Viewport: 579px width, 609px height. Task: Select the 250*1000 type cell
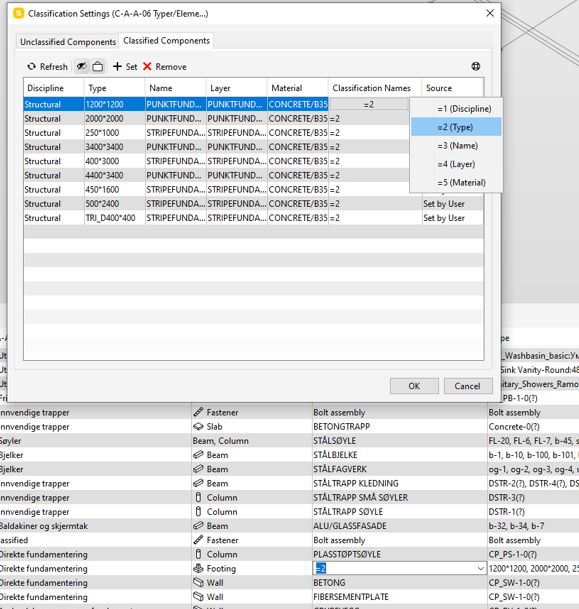[115, 133]
